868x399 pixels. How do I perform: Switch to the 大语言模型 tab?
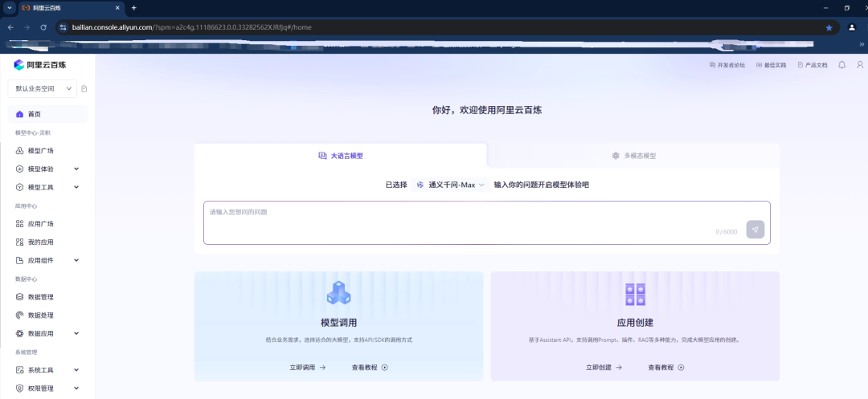(341, 156)
